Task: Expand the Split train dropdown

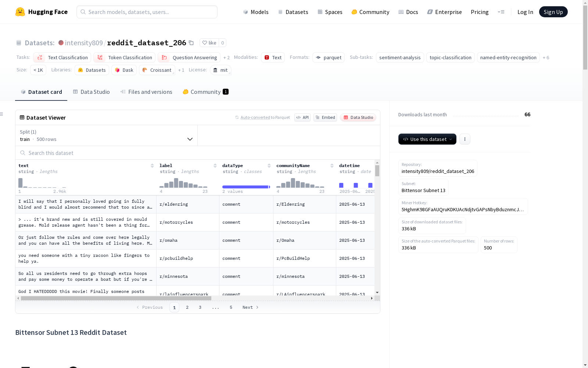Action: (107, 135)
